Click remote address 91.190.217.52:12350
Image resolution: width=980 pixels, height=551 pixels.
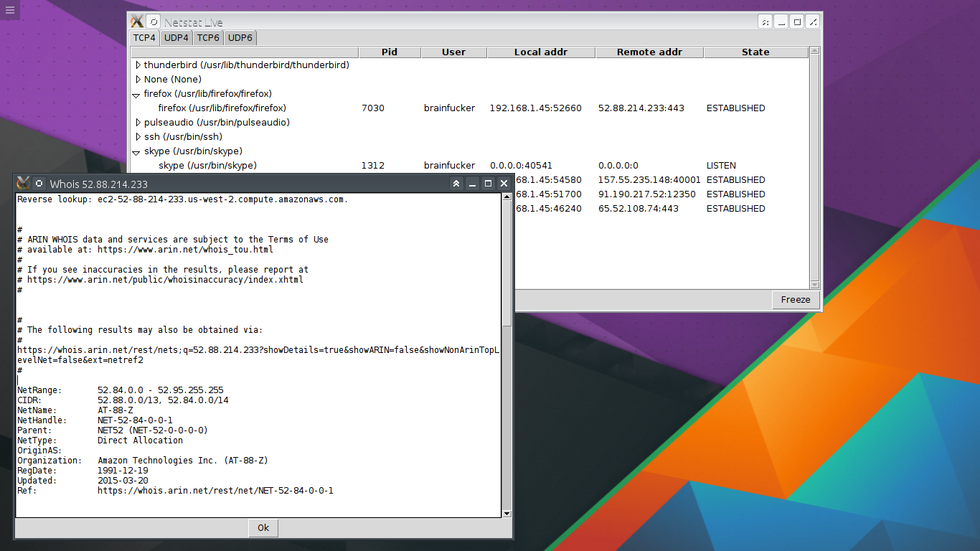pos(647,194)
